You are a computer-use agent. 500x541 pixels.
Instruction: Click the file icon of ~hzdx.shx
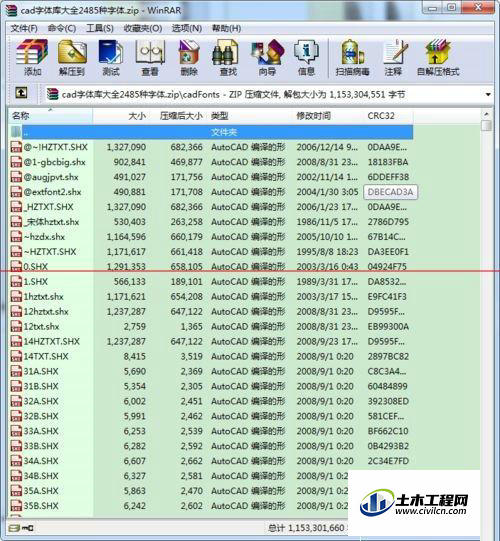16,237
